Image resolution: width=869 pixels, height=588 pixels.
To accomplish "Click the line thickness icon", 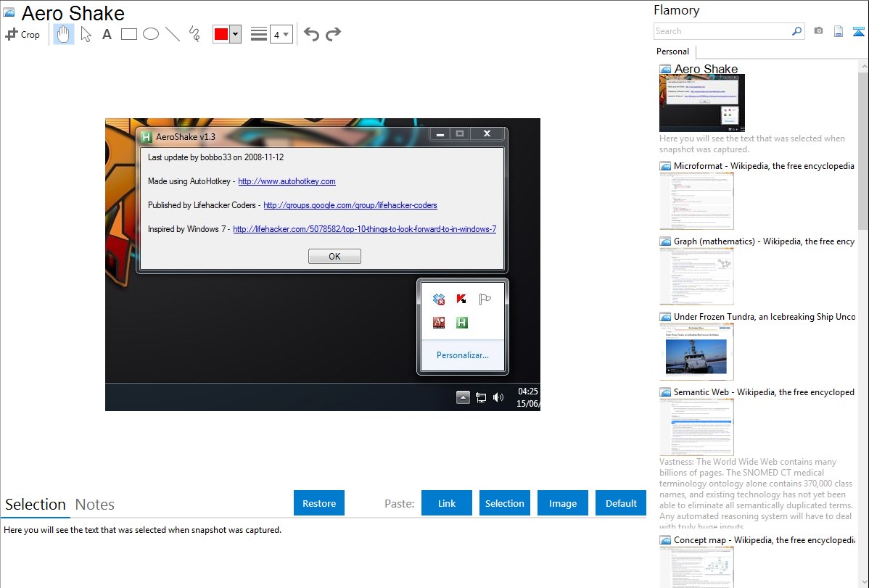I will coord(259,34).
